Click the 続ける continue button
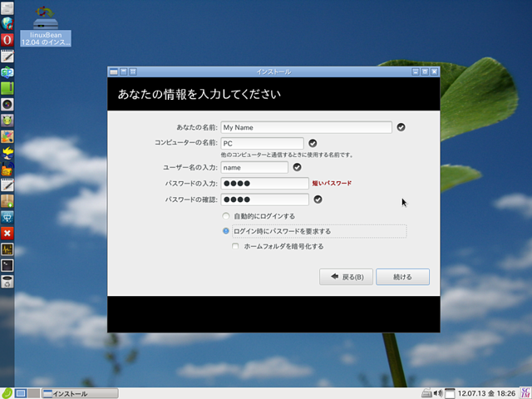This screenshot has width=532, height=399. click(x=402, y=277)
